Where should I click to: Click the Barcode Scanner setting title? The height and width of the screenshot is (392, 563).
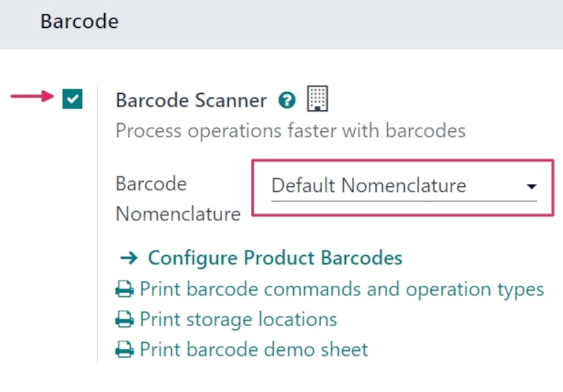191,100
